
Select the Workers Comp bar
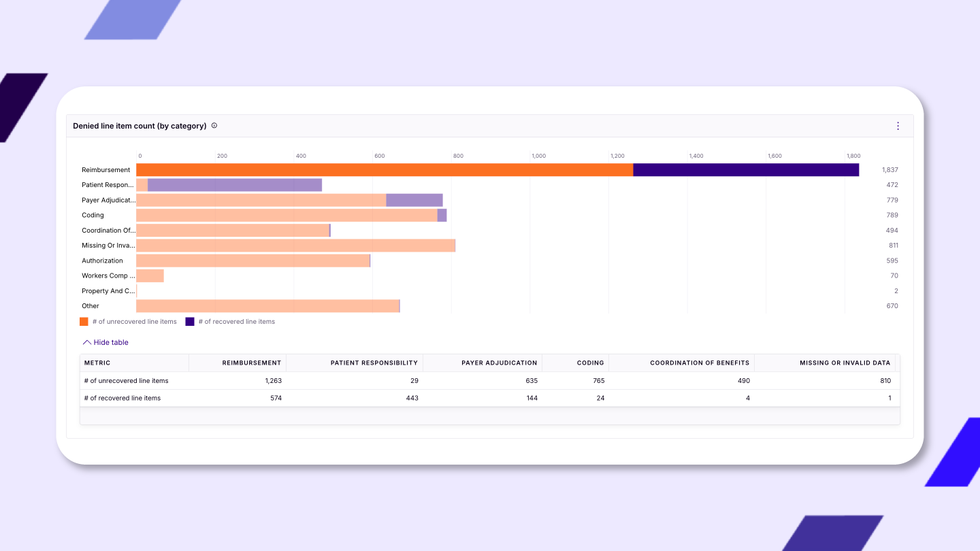(x=150, y=276)
